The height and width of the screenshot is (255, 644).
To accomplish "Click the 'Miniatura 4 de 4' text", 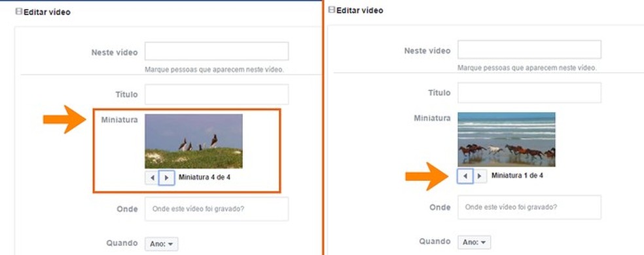I will click(205, 178).
